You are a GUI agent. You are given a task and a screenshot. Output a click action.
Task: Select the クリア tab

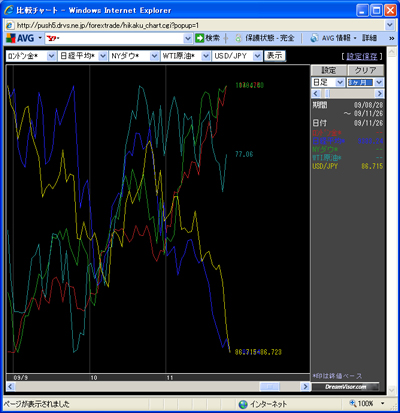pos(366,70)
